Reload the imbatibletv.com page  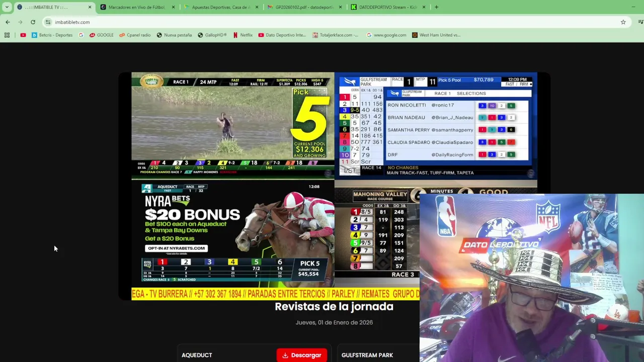[33, 22]
